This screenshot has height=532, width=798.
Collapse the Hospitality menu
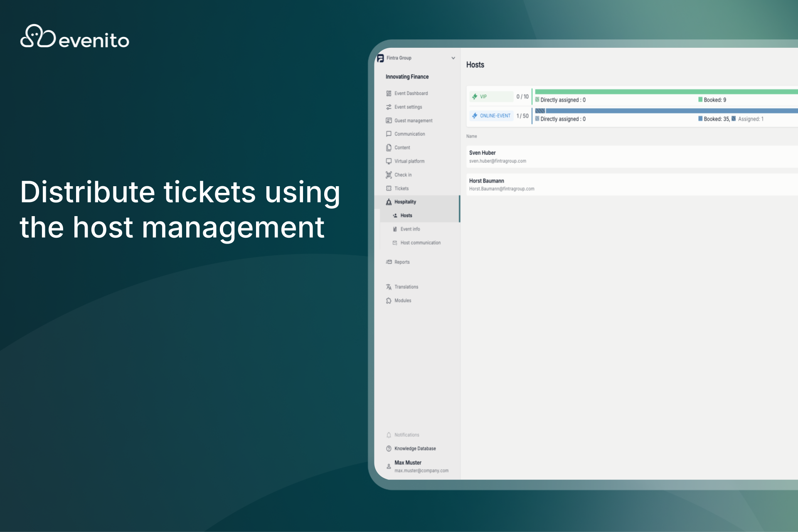point(405,202)
